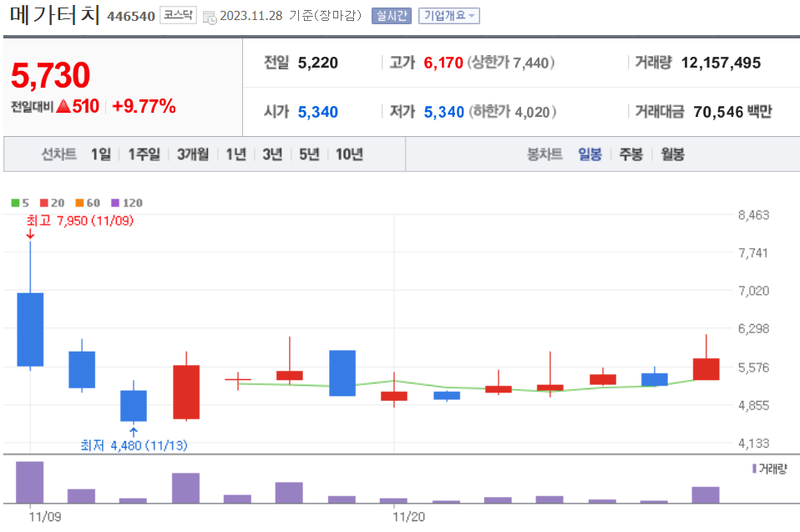Viewport: 800px width, 532px height.
Task: Click the tallest volume bar at 11/09
Action: click(x=29, y=482)
